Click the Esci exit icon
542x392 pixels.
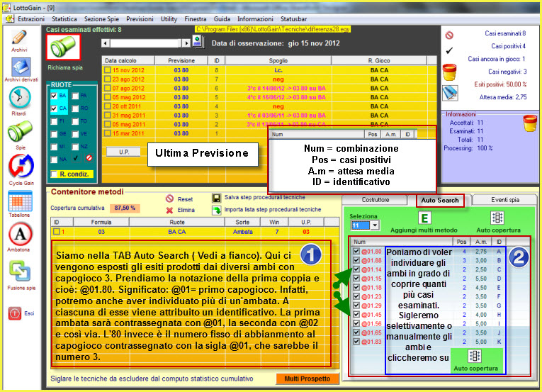tap(15, 313)
